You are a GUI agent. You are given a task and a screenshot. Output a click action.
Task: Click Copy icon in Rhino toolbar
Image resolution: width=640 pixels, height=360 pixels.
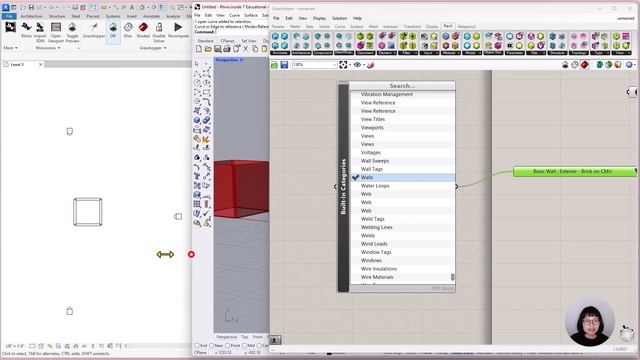pyautogui.click(x=255, y=49)
